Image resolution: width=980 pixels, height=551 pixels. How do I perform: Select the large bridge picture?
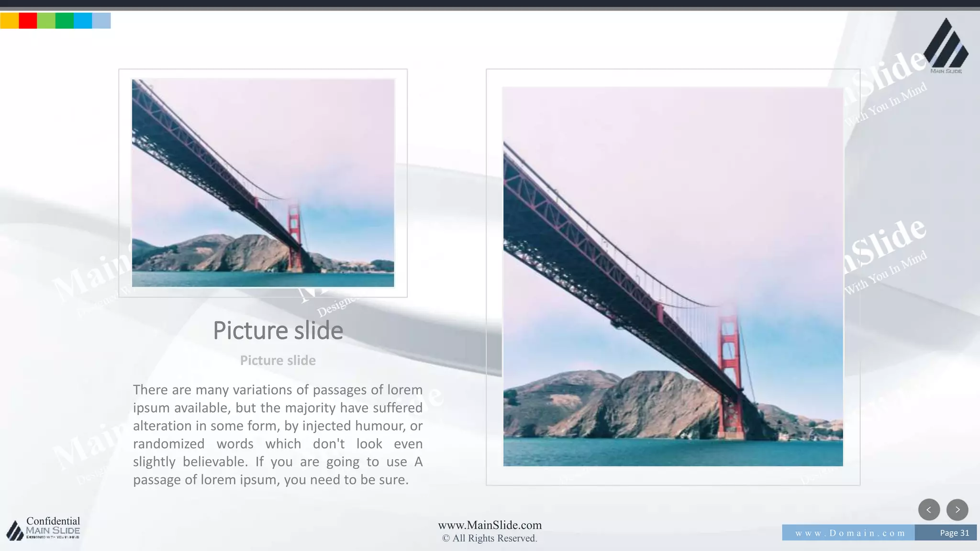(673, 276)
